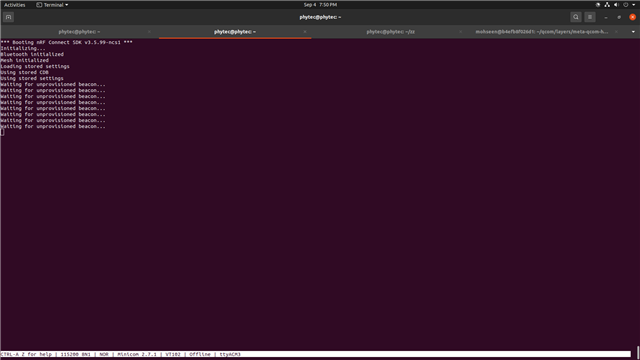Screen dimensions: 640x360
Task: Maximize or restore the terminal window
Action: [x=619, y=17]
